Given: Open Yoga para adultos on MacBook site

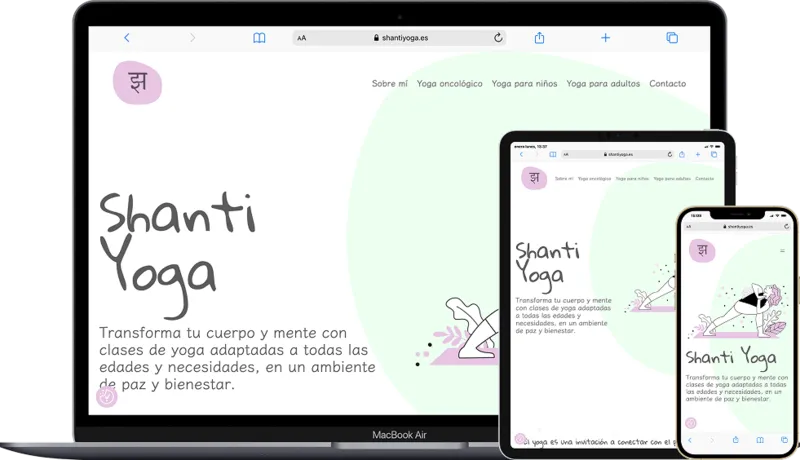Looking at the screenshot, I should click(x=603, y=84).
